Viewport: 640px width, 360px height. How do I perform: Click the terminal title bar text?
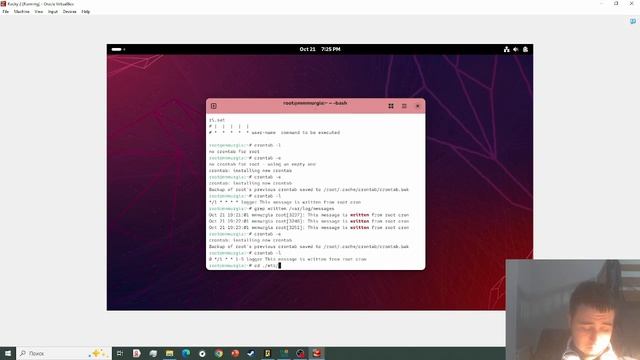(x=315, y=103)
